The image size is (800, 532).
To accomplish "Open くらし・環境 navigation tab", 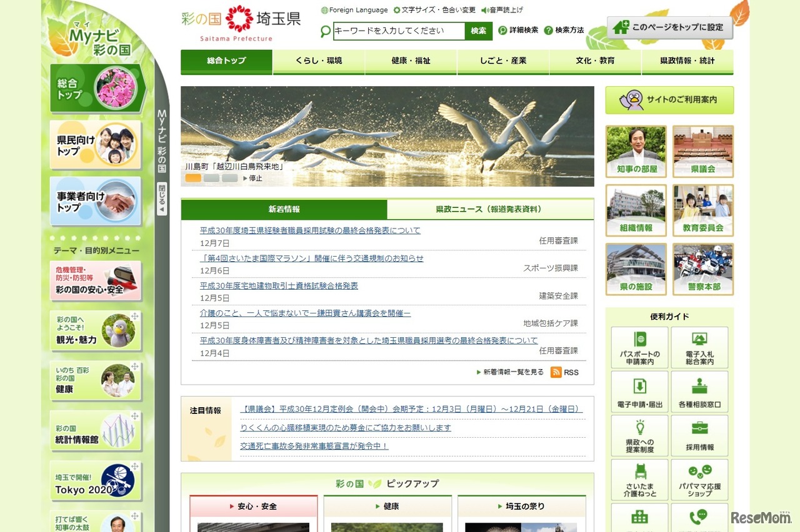I will pyautogui.click(x=319, y=61).
